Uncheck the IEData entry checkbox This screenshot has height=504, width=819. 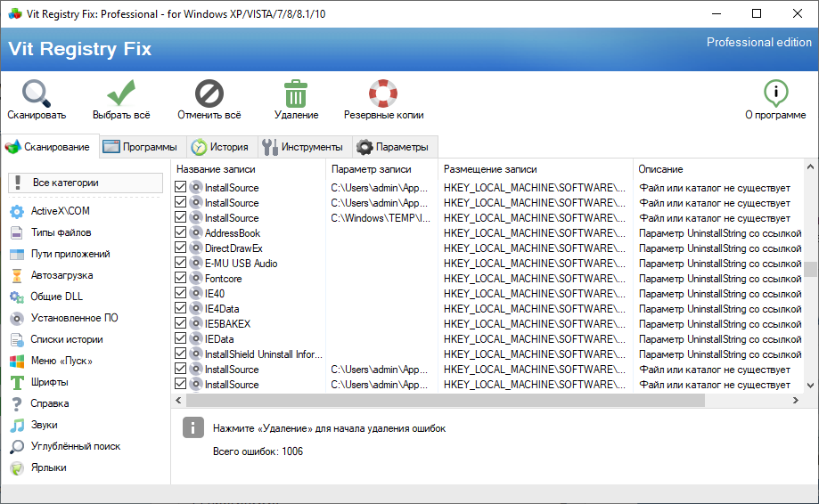(181, 338)
